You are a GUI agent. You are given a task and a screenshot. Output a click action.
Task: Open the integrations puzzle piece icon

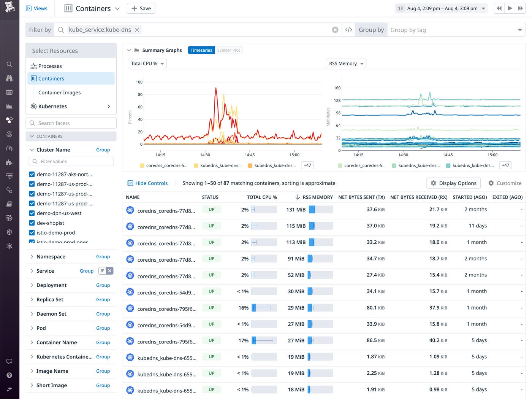point(9,161)
